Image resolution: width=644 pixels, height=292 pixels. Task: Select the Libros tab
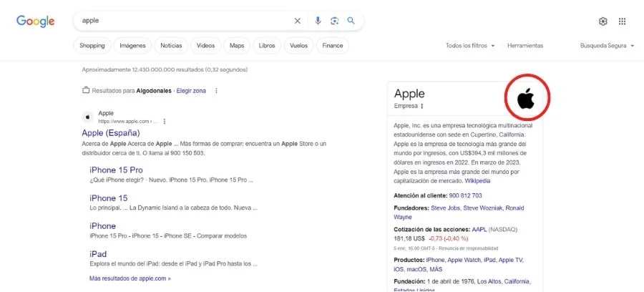coord(267,46)
